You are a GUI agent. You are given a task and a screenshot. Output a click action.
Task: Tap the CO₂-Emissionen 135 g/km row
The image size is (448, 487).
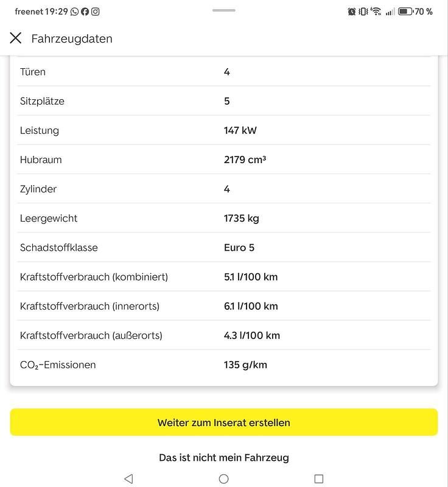[224, 365]
